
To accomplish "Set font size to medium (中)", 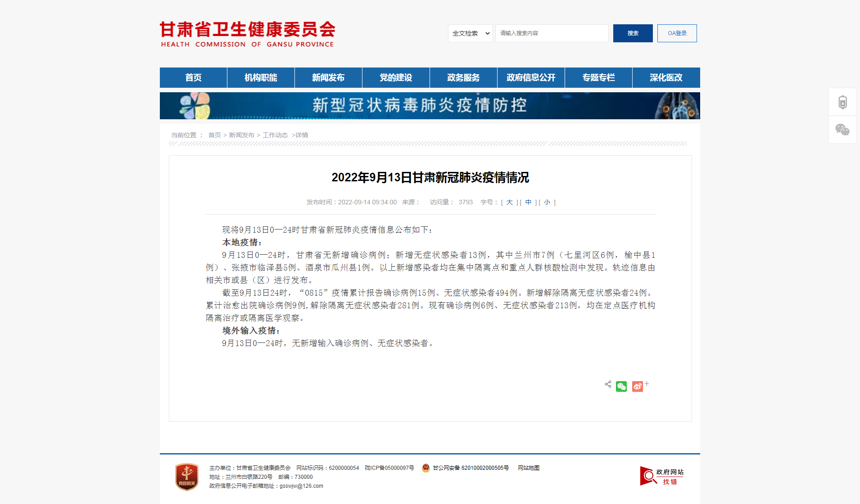I will pyautogui.click(x=528, y=202).
